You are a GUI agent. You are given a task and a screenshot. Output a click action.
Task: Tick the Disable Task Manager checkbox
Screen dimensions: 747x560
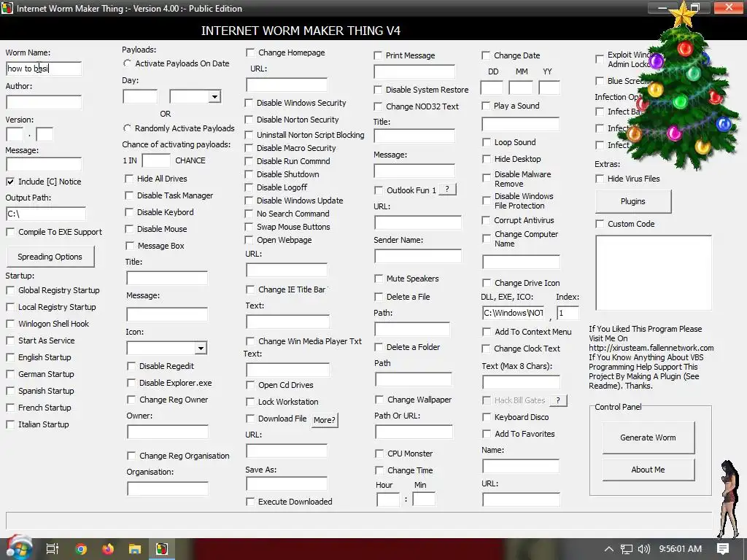pyautogui.click(x=129, y=195)
